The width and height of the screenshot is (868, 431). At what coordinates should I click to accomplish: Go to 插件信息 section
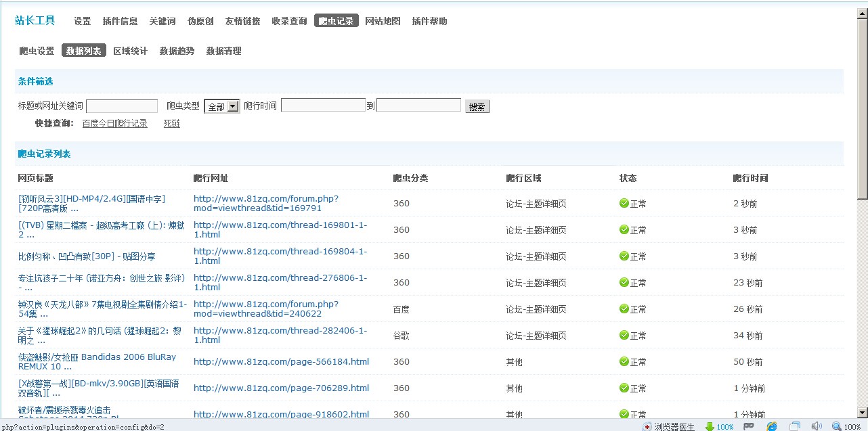point(121,21)
